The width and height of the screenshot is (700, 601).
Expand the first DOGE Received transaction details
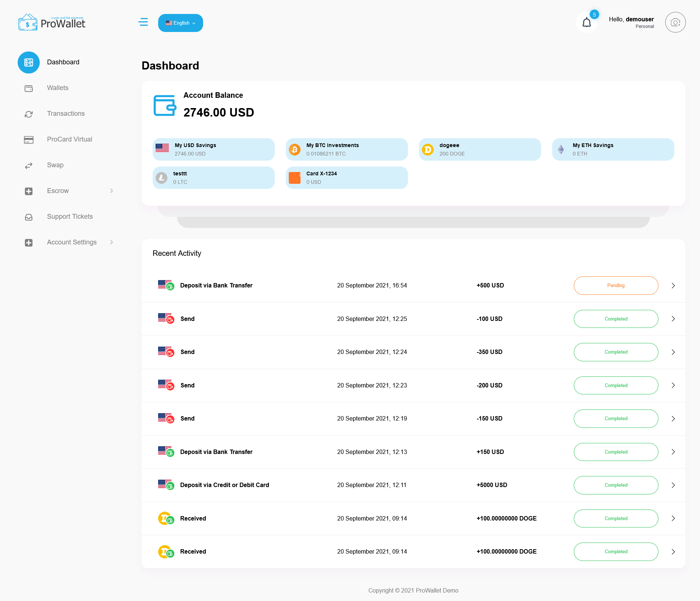tap(674, 518)
